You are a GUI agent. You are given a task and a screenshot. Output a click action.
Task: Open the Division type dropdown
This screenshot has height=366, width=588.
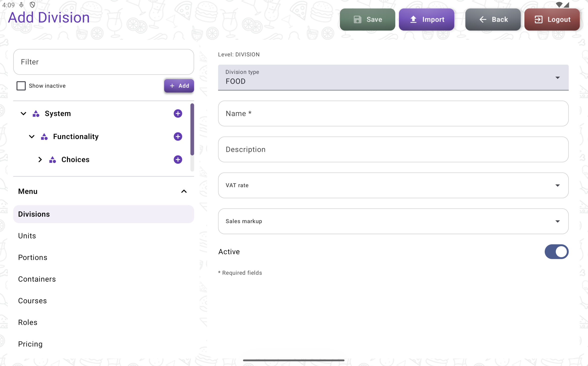coord(393,77)
